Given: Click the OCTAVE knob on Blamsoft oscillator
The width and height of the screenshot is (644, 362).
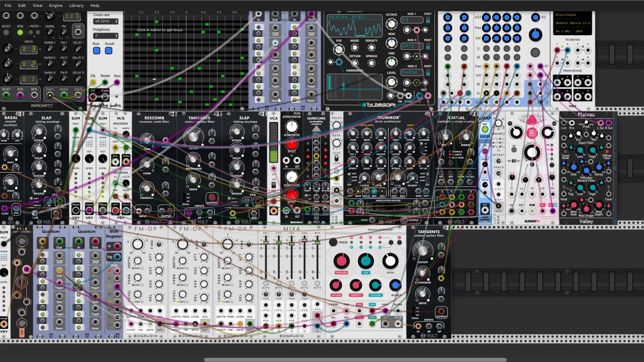Looking at the screenshot, I should [x=391, y=24].
